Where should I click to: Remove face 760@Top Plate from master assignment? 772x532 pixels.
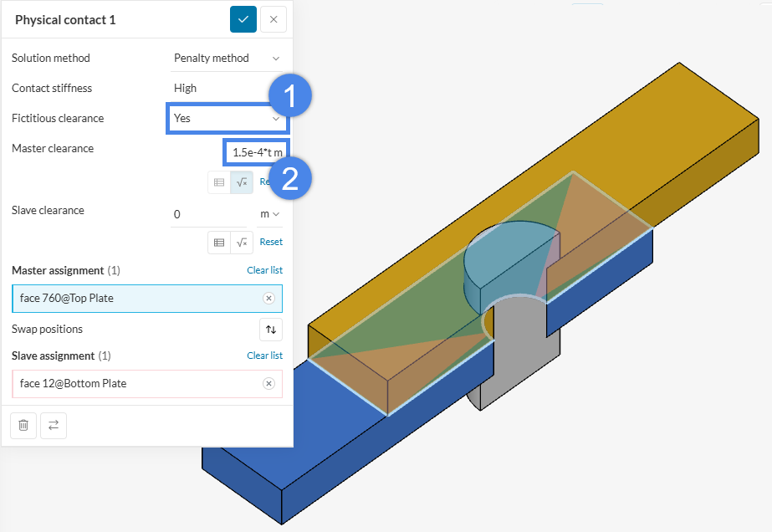click(268, 299)
